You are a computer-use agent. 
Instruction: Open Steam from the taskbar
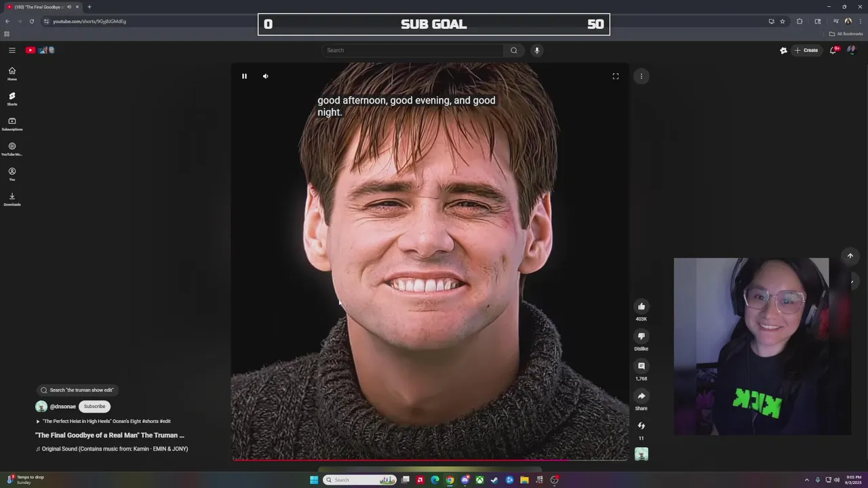point(494,480)
